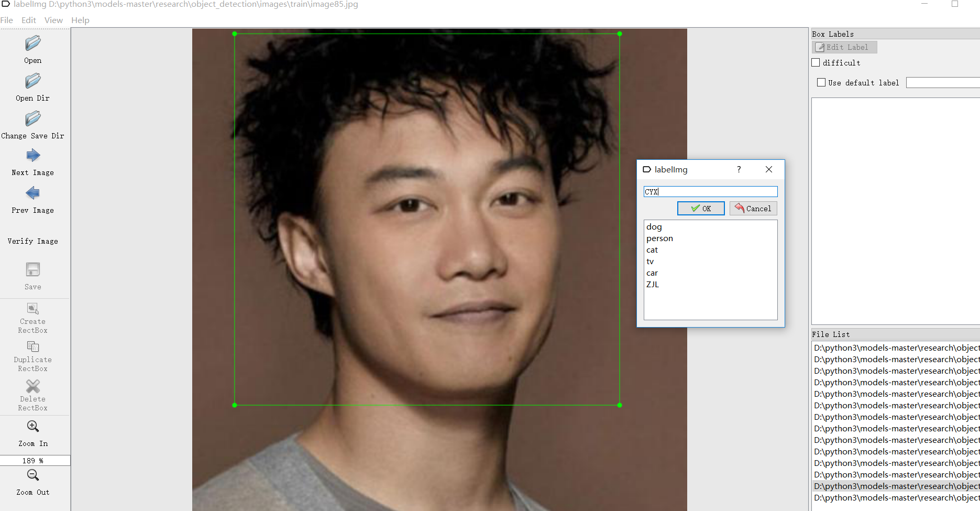Click the Edit Label button
Viewport: 980px width, 511px height.
point(844,47)
